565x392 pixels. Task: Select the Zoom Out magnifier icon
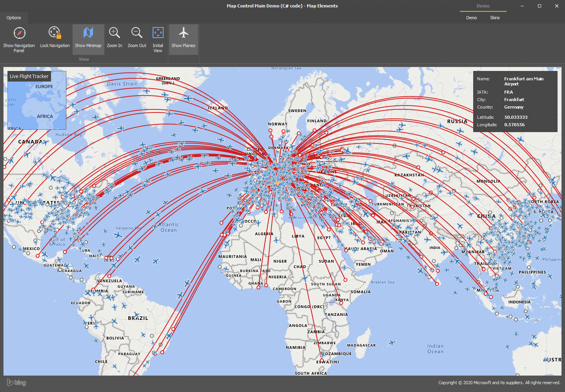click(137, 33)
